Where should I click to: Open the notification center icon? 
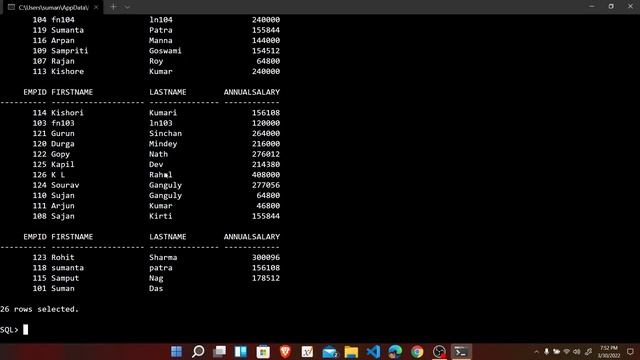(x=630, y=351)
